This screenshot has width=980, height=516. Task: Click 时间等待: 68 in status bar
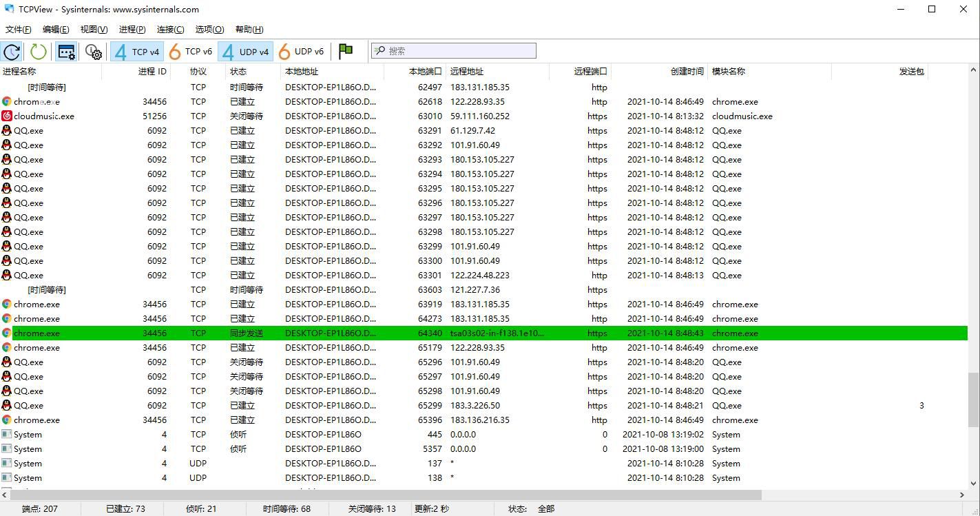click(286, 509)
